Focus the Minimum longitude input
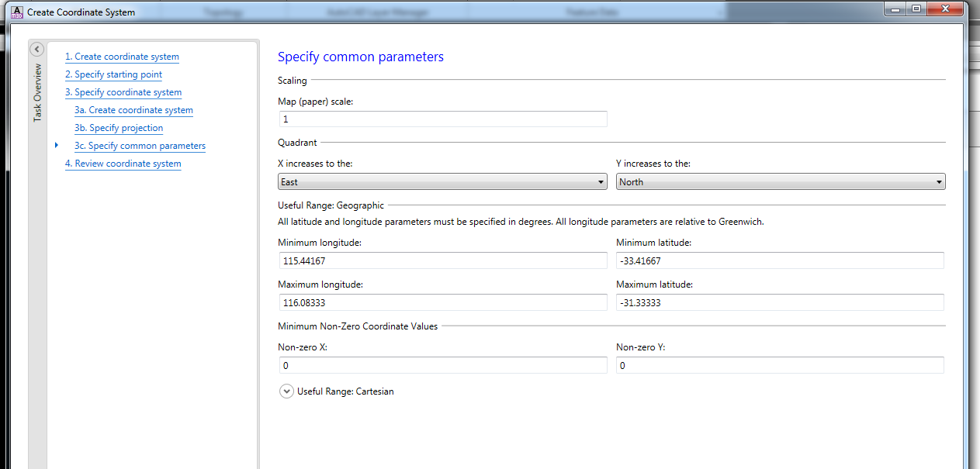This screenshot has height=469, width=980. (442, 261)
